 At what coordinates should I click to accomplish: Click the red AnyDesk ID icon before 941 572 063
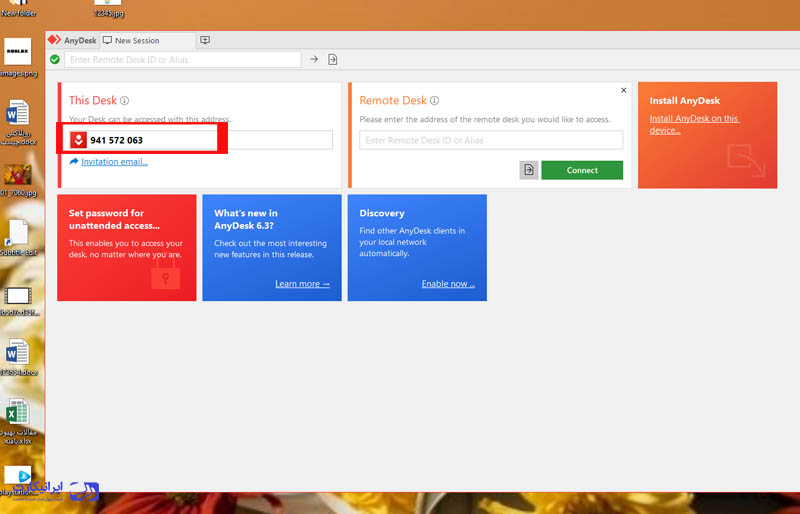pyautogui.click(x=79, y=140)
